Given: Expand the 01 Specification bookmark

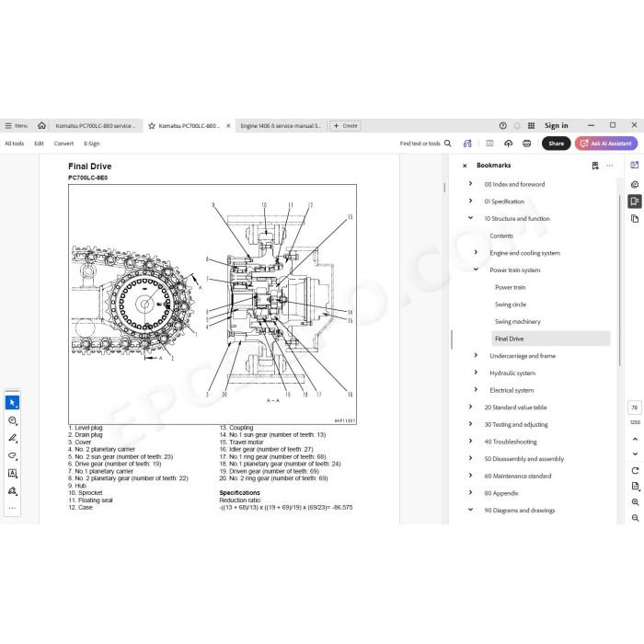Looking at the screenshot, I should [x=471, y=201].
